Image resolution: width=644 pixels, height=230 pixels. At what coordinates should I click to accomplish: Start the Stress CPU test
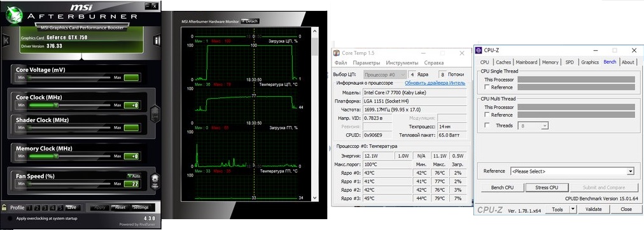(x=547, y=187)
